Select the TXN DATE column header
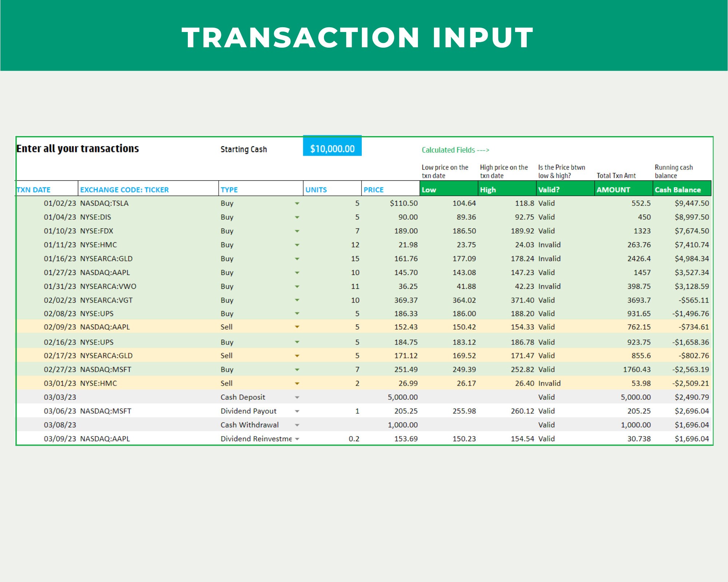 point(47,188)
